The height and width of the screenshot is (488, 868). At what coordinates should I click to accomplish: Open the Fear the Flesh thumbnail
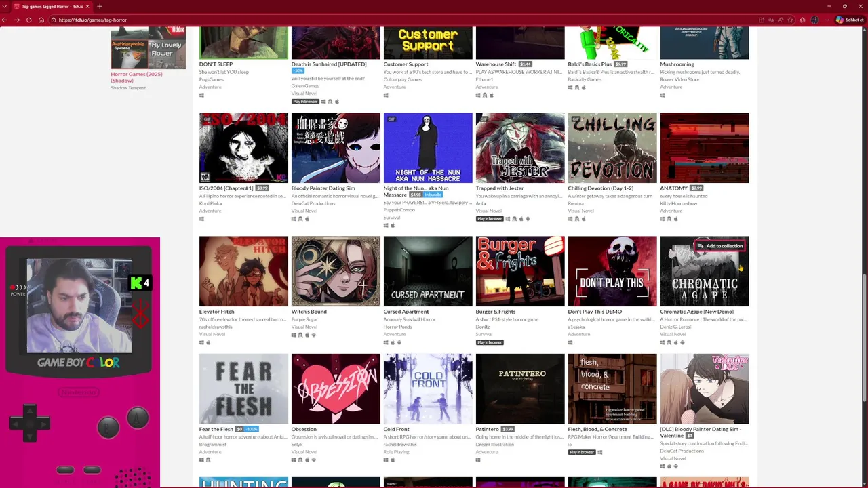pyautogui.click(x=243, y=388)
